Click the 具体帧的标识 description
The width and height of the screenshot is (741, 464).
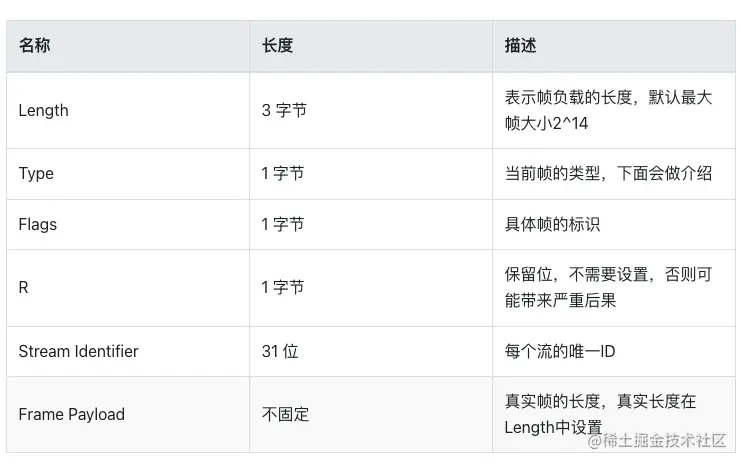pyautogui.click(x=552, y=224)
